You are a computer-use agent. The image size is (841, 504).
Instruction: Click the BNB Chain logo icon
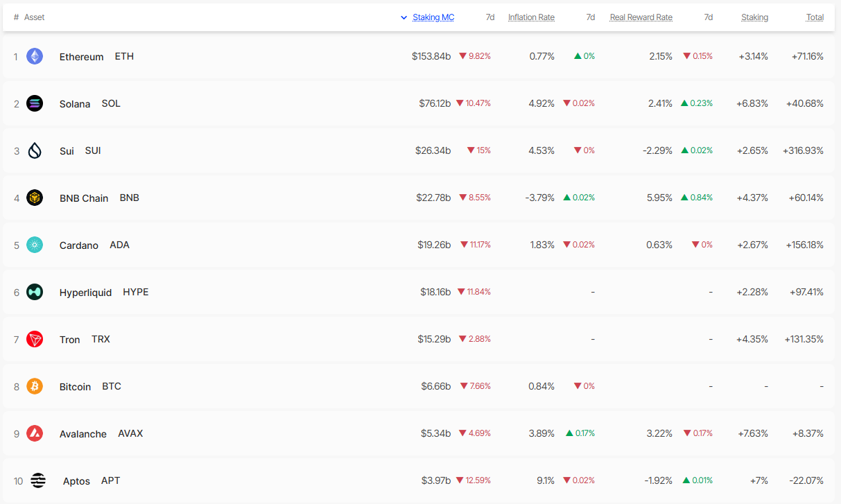35,198
